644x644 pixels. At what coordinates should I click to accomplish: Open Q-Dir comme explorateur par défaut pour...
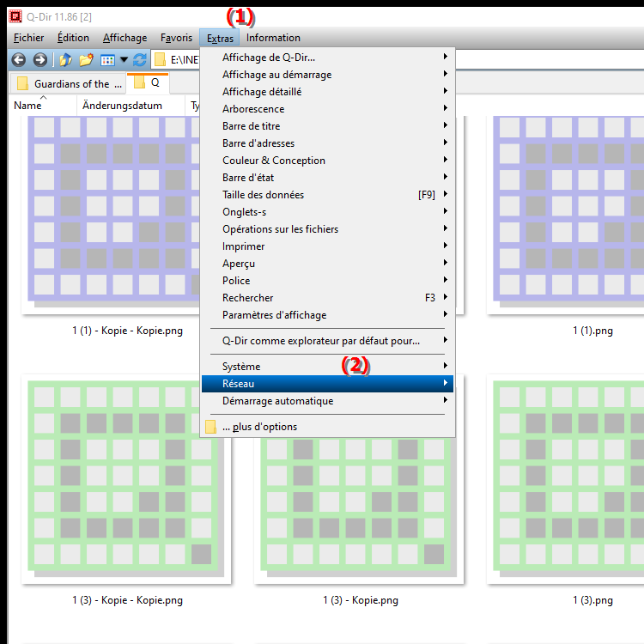tap(328, 341)
